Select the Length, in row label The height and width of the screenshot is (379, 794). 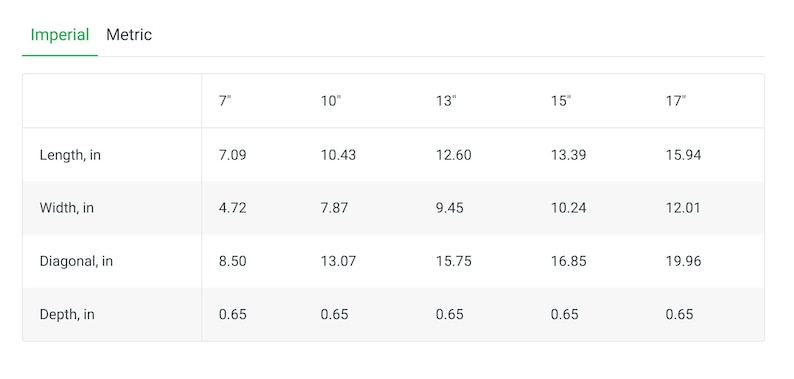click(x=70, y=155)
